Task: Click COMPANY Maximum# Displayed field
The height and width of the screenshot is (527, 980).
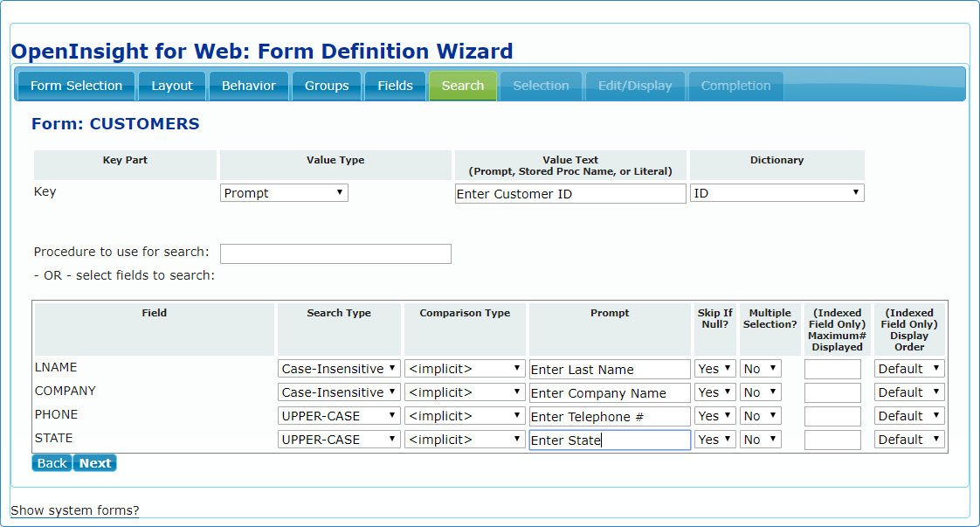Action: tap(832, 393)
